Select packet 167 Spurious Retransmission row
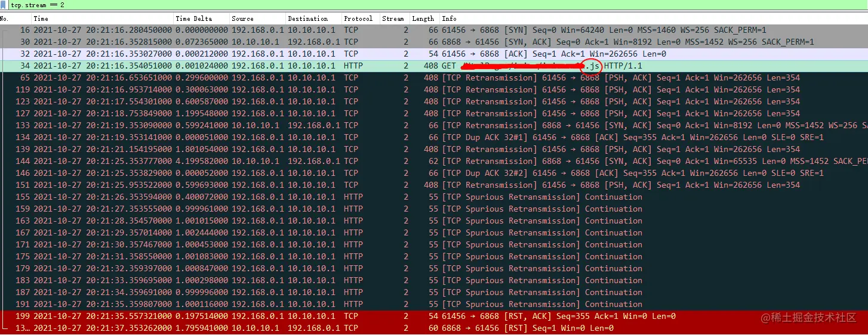Screen dimensions: 868x335 point(434,233)
